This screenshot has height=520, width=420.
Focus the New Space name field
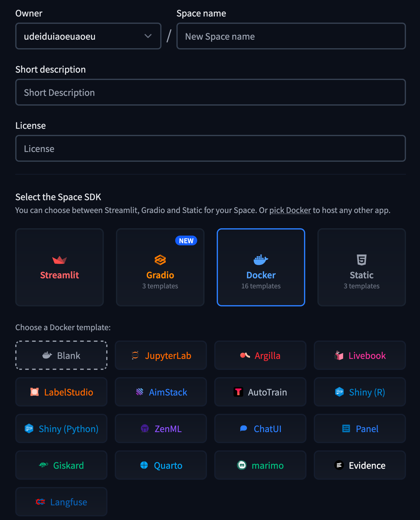291,36
